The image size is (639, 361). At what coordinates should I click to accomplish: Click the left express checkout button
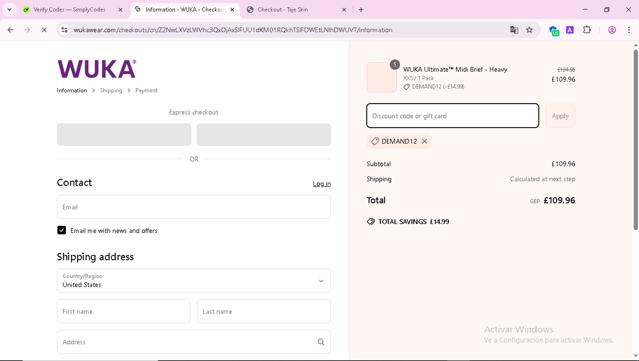(x=124, y=134)
